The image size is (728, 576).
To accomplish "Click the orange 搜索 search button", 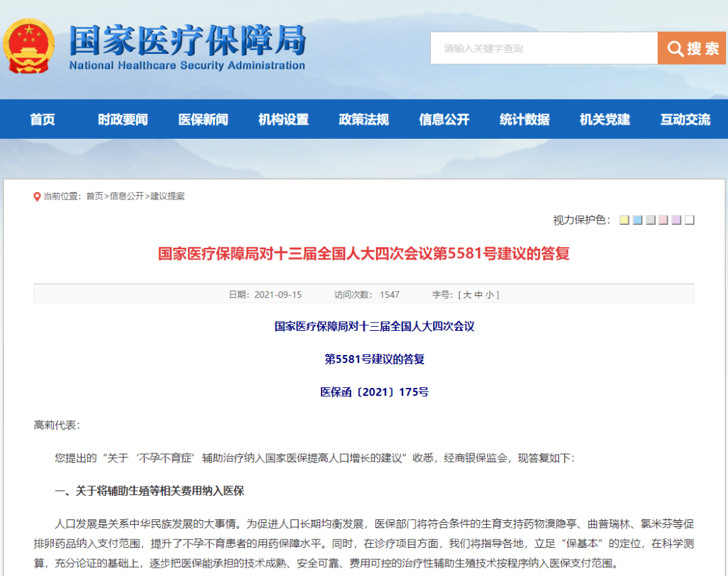I will (692, 49).
